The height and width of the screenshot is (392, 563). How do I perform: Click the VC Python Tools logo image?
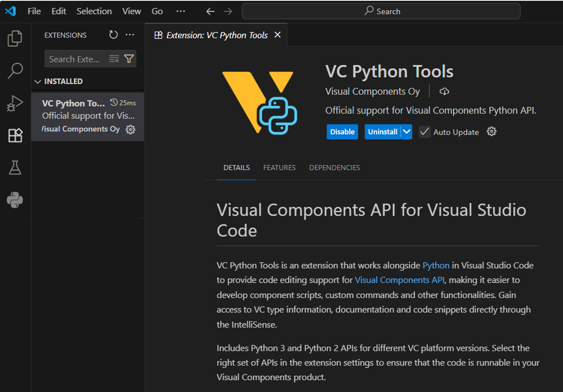click(x=259, y=103)
